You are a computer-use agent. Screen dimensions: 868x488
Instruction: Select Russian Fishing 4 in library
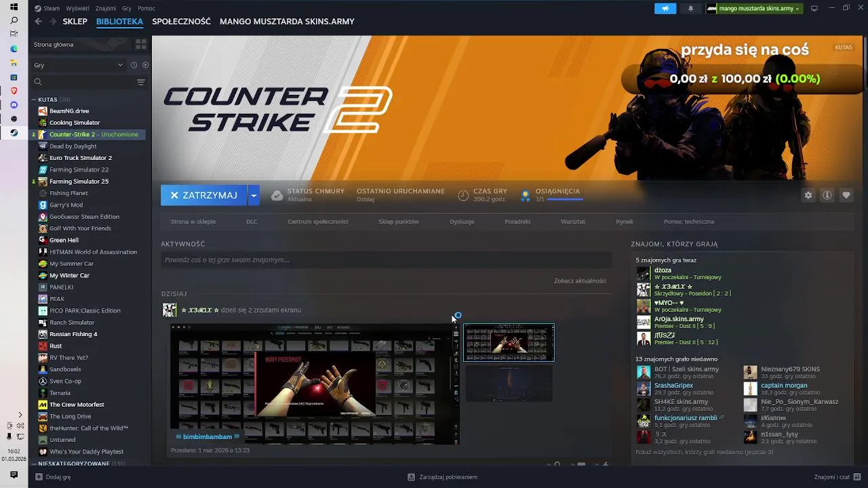click(73, 334)
